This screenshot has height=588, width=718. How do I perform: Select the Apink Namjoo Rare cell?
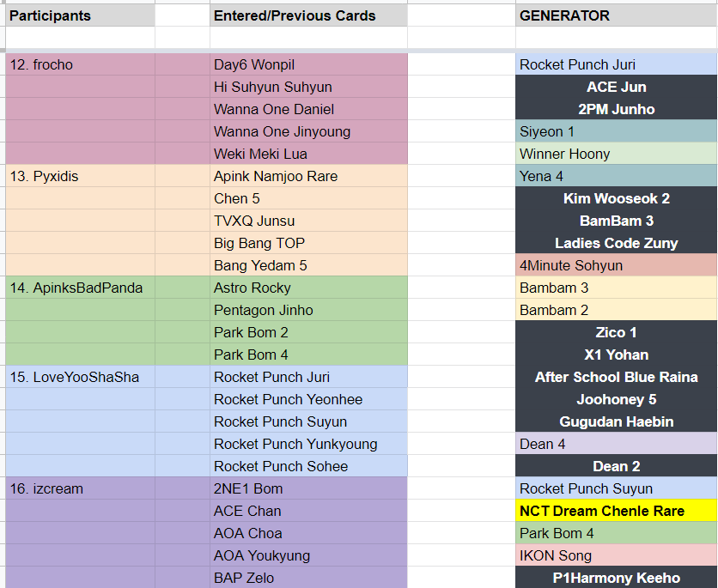click(x=308, y=176)
